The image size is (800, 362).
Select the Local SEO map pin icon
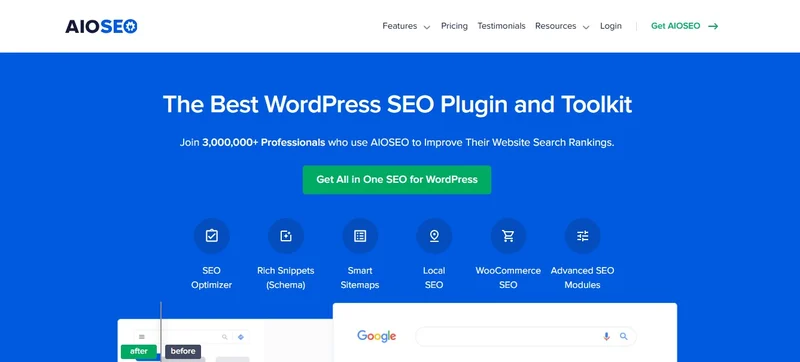click(x=434, y=236)
